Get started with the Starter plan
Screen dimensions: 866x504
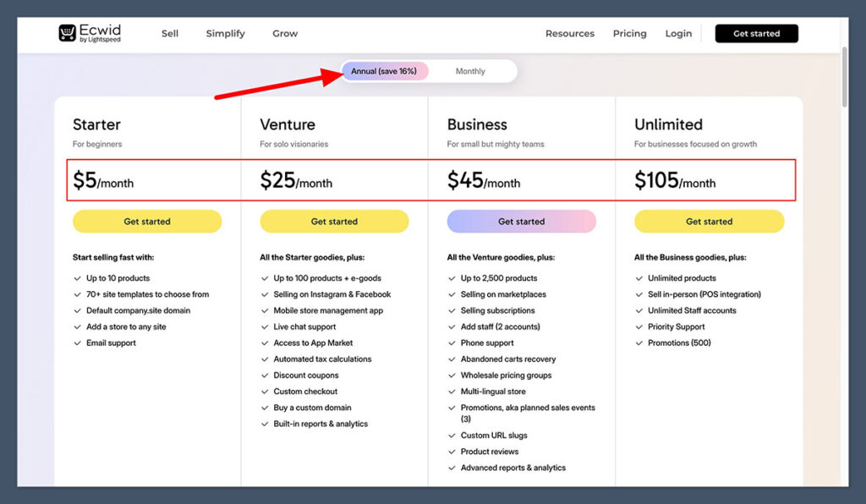coord(147,222)
